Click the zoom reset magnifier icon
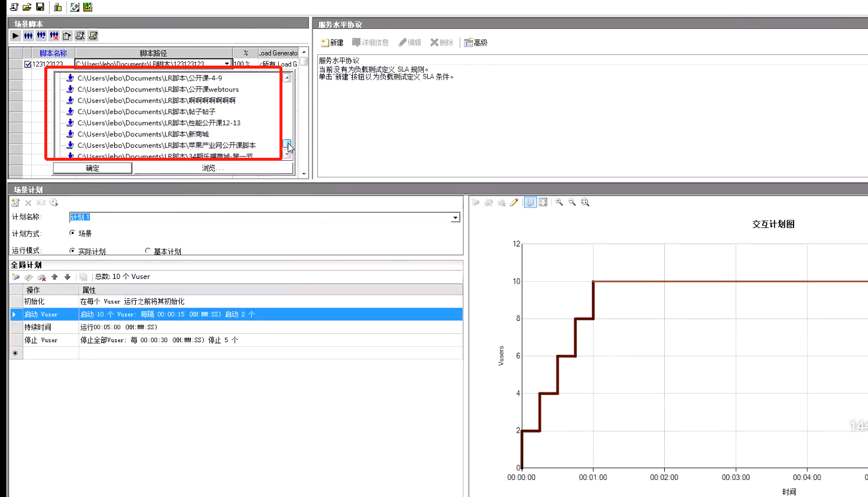The width and height of the screenshot is (868, 497). [585, 202]
